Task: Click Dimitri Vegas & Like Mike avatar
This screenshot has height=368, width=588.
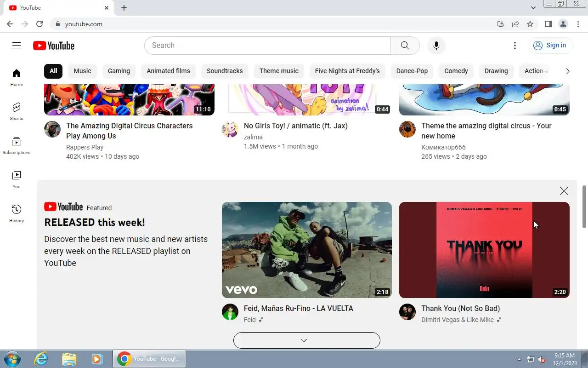Action: coord(407,312)
